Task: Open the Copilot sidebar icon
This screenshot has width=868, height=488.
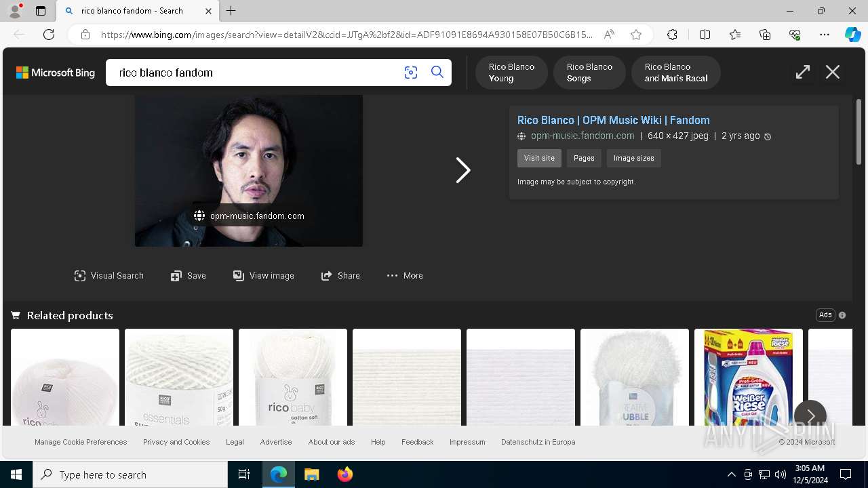Action: [853, 35]
